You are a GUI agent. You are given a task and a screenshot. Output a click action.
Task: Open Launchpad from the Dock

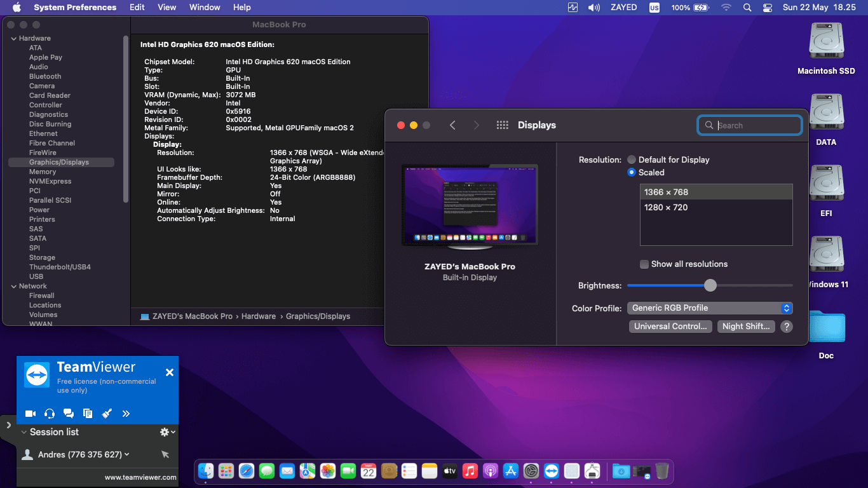pyautogui.click(x=226, y=471)
